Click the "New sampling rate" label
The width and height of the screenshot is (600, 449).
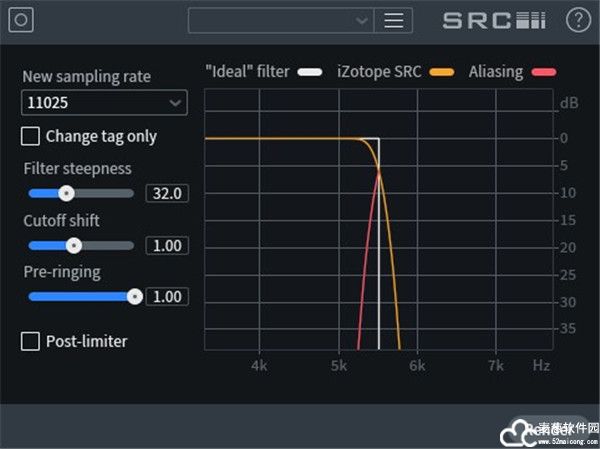[86, 77]
